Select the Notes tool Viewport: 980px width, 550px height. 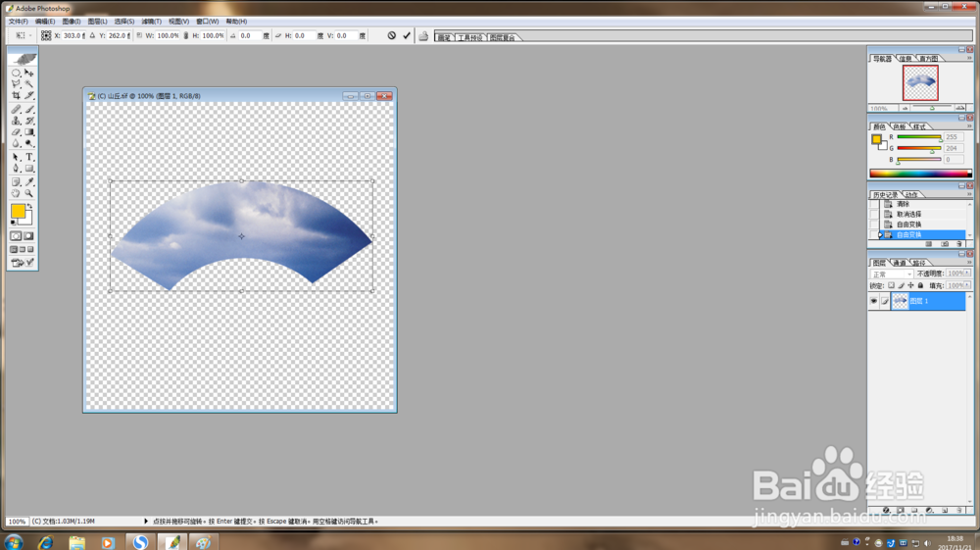tap(17, 182)
